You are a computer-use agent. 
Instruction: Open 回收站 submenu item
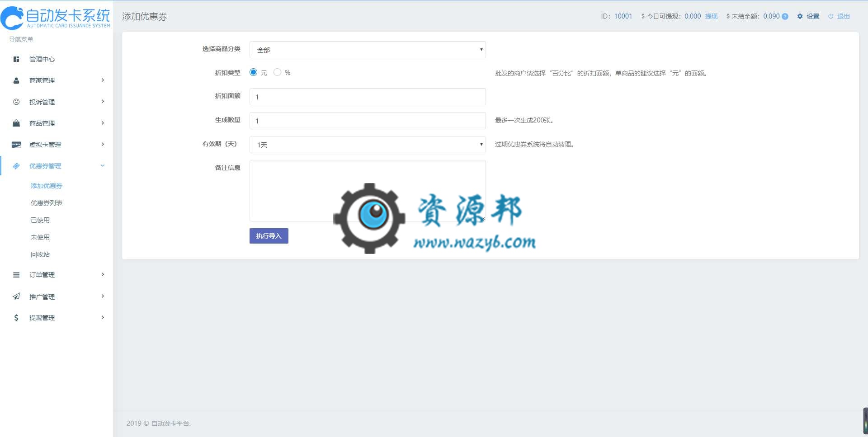40,254
